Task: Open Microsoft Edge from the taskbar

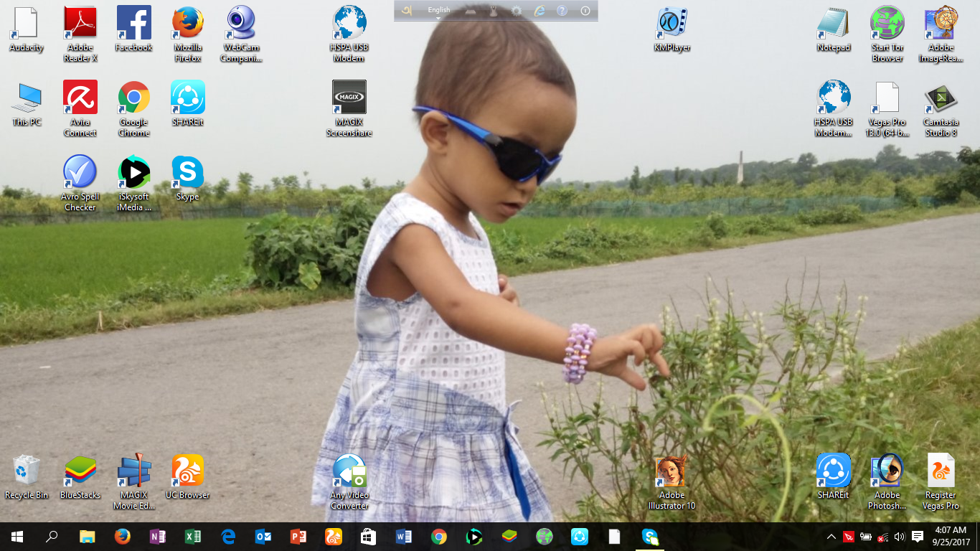Action: [x=228, y=537]
